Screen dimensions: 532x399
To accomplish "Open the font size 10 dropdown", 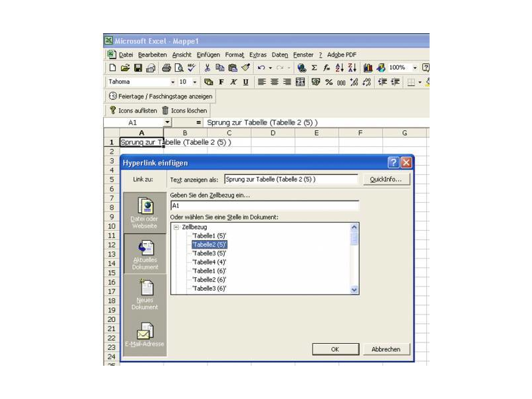I will click(x=195, y=82).
